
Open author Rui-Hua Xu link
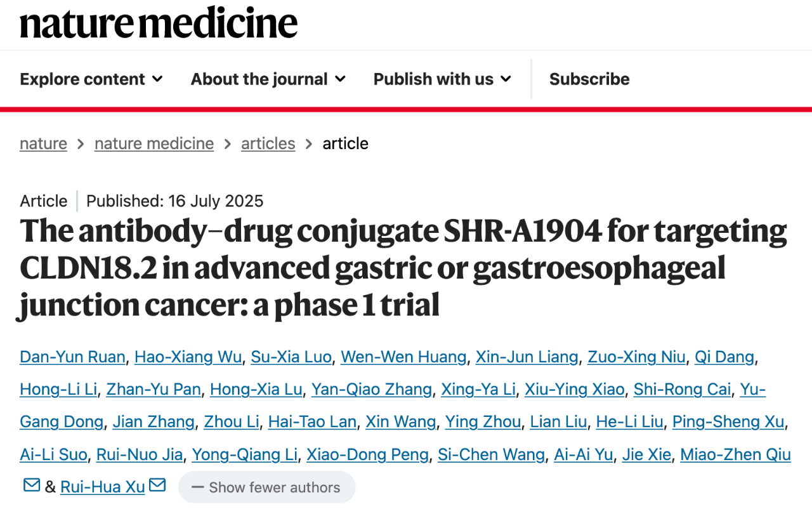coord(103,487)
